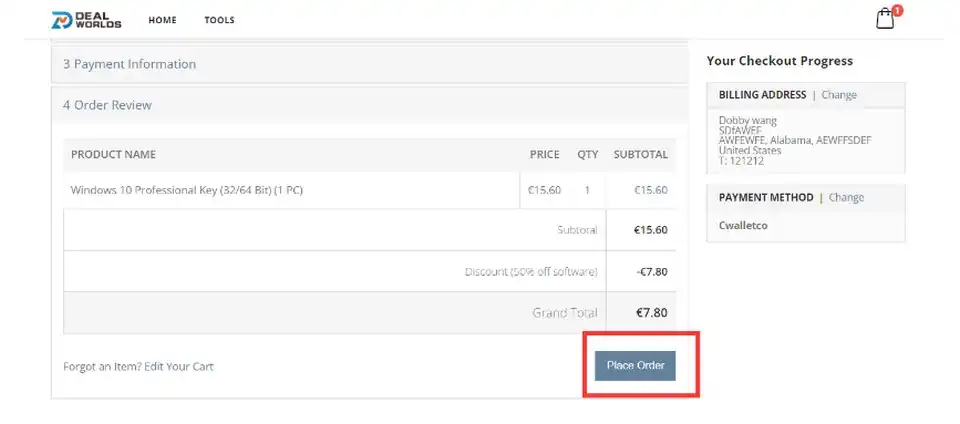
Task: Click the Deal Worlds logo
Action: (x=87, y=20)
